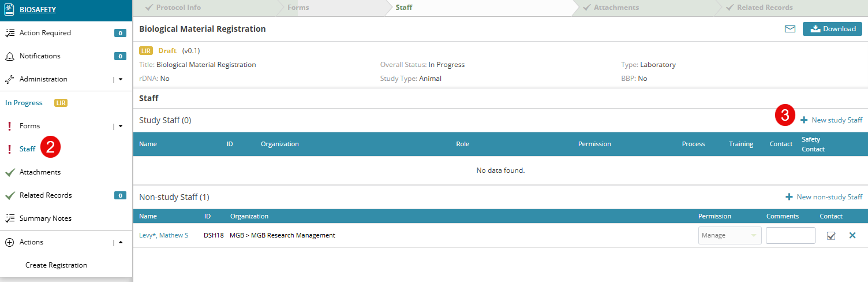Click the plus icon beside New non-study Staff
868x282 pixels.
pyautogui.click(x=789, y=197)
